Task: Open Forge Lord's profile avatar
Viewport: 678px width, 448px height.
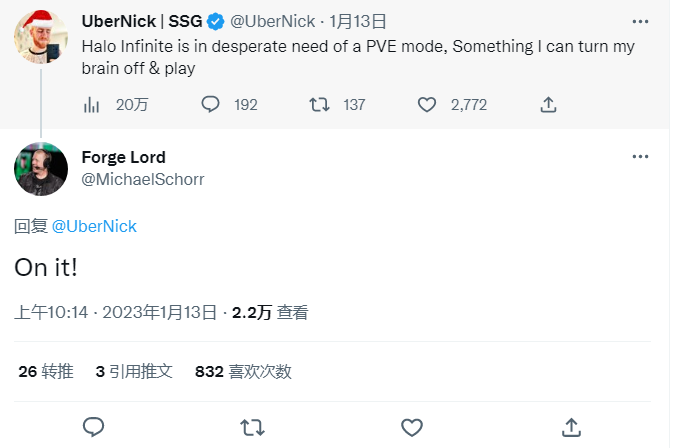Action: pyautogui.click(x=41, y=169)
